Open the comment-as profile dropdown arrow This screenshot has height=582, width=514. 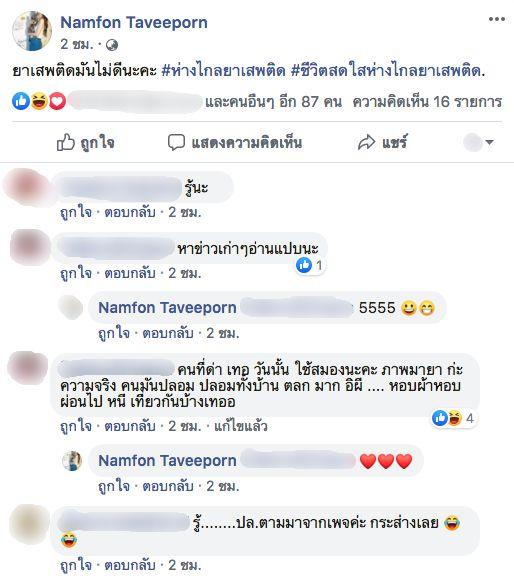pos(490,142)
